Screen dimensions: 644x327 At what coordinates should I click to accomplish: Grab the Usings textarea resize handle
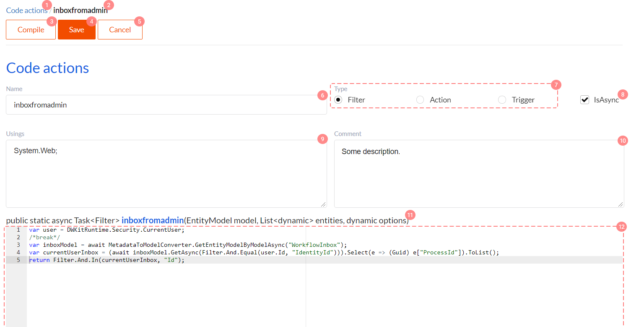point(323,204)
